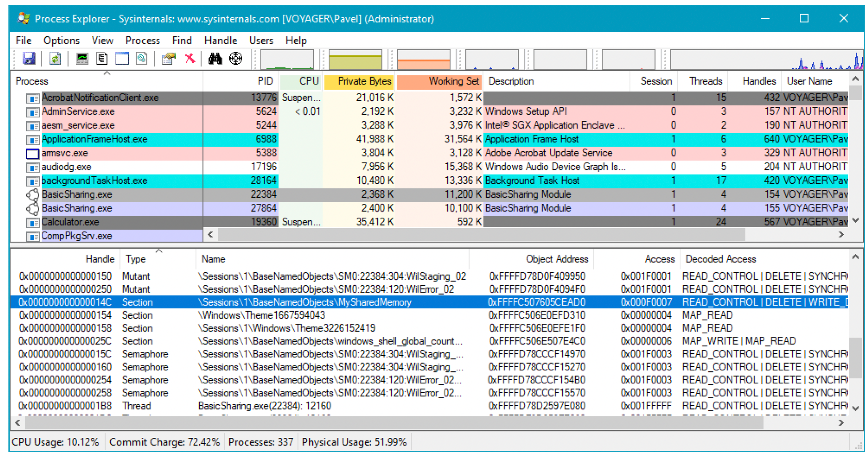The height and width of the screenshot is (458, 868).
Task: Select the WilStaging_02 Mutant handle name
Action: [332, 277]
